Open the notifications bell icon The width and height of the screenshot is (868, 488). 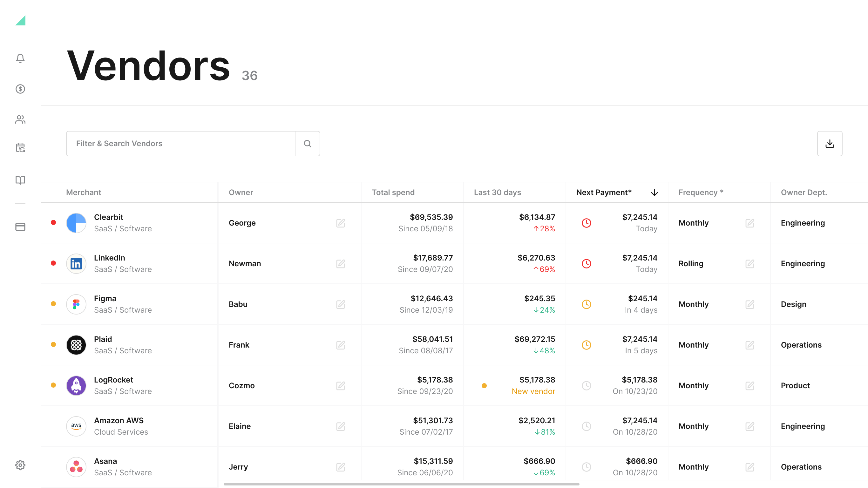[x=20, y=58]
